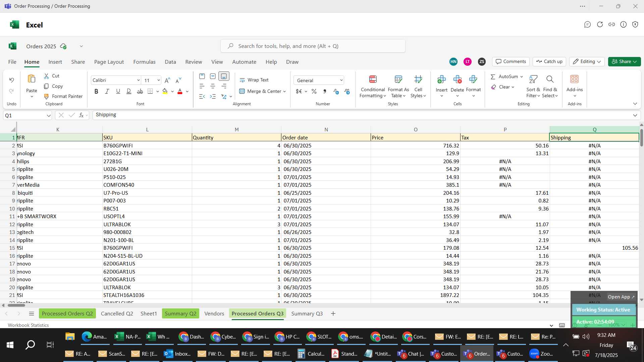This screenshot has width=644, height=362.
Task: Toggle strikethrough formatting
Action: click(140, 91)
